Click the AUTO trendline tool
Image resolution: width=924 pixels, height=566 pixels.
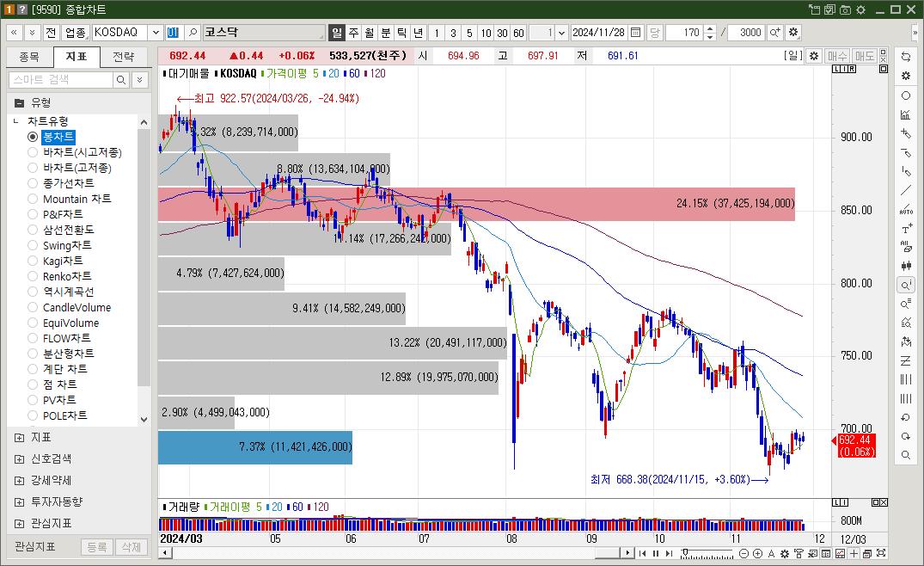click(x=906, y=209)
